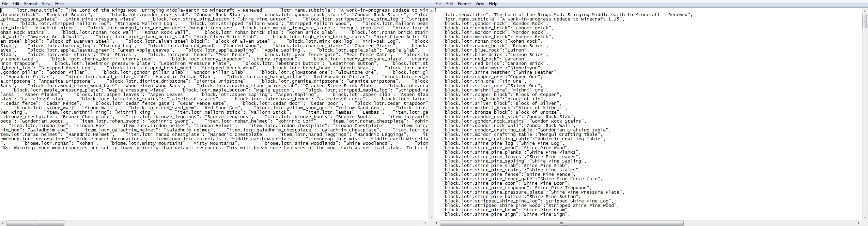
Task: Click the "Shire Pine Planks" line in right window
Action: [512, 152]
